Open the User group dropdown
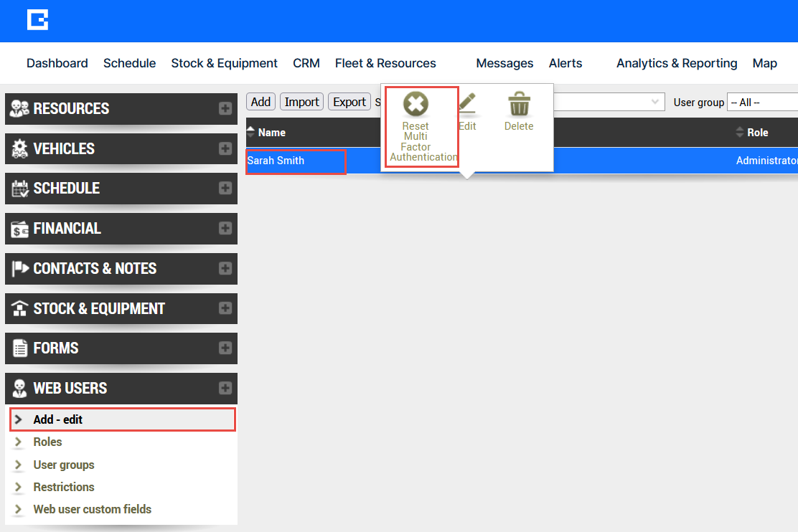Screen dimensions: 798x532 pos(762,103)
